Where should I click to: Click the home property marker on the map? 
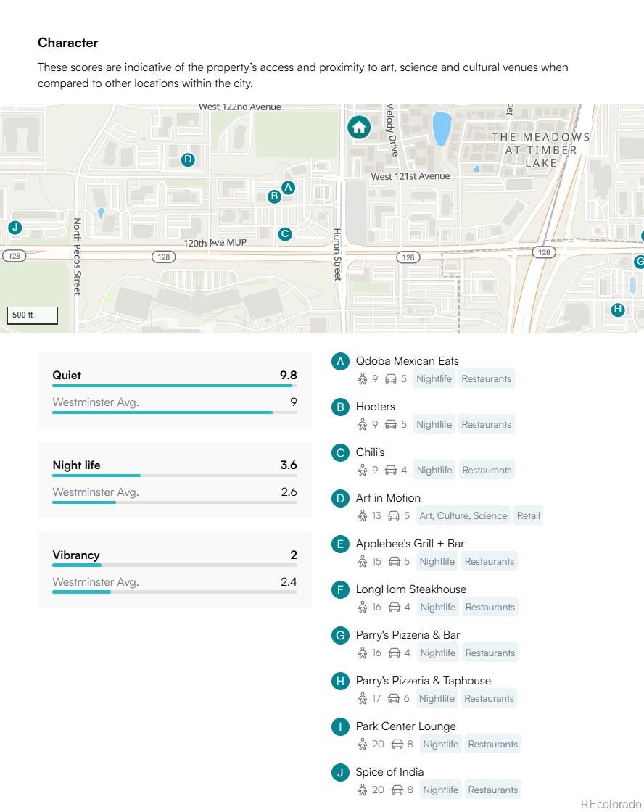(359, 127)
